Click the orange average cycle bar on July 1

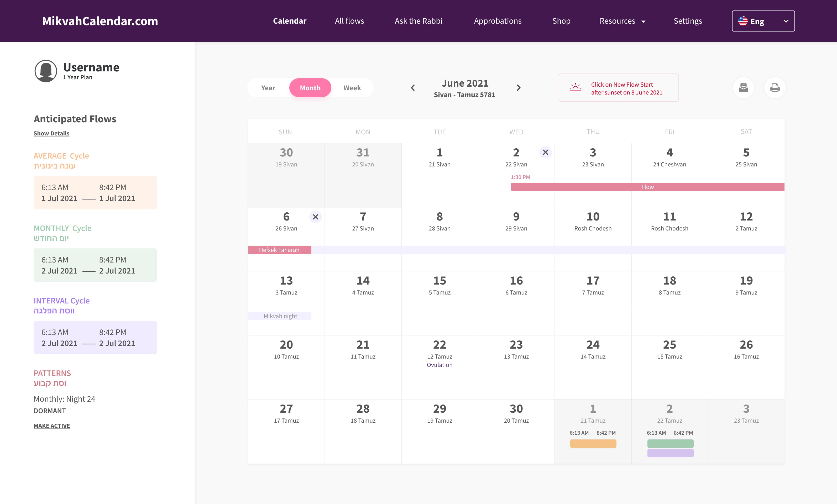coord(593,444)
